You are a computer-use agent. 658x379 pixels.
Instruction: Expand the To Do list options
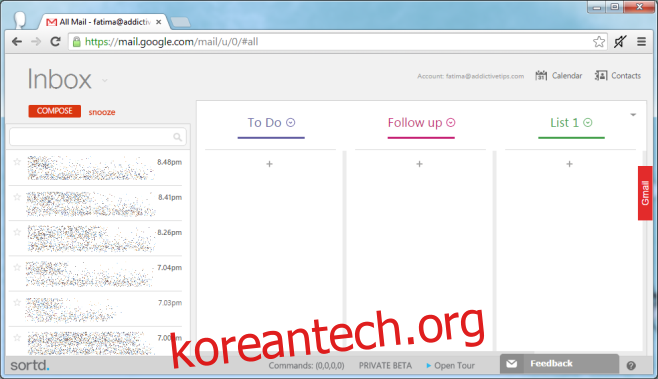tap(291, 122)
